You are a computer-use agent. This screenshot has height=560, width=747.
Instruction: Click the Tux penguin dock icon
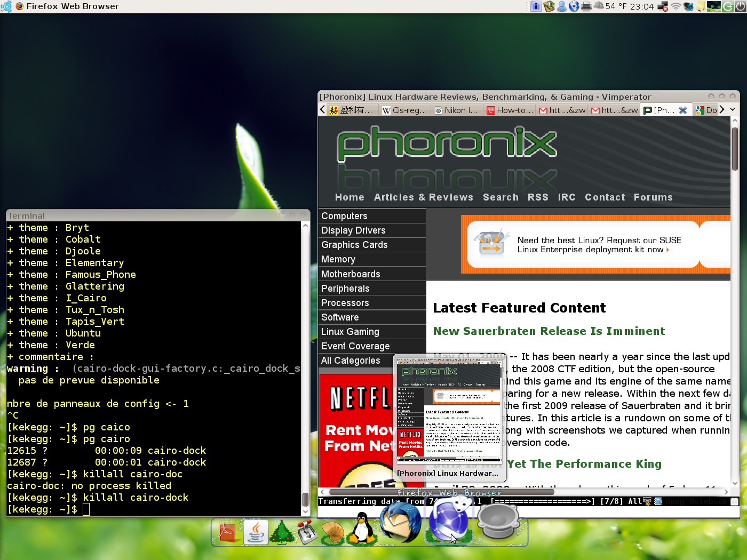(x=363, y=528)
